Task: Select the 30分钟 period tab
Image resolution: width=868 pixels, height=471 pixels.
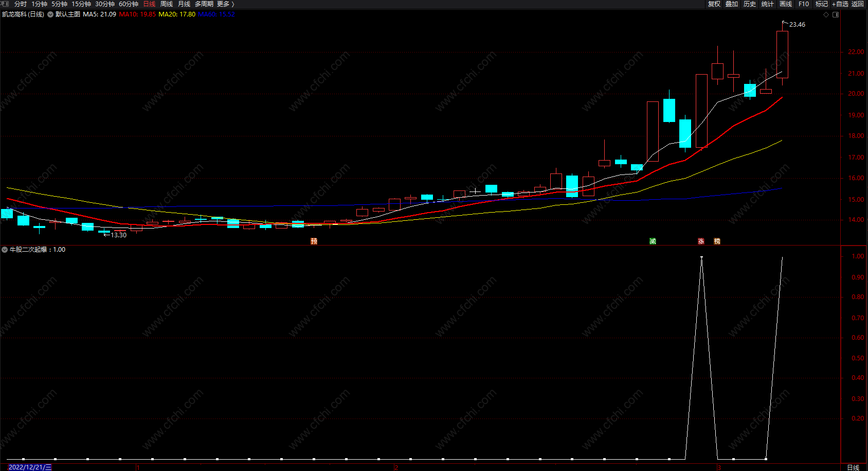Action: [105, 4]
